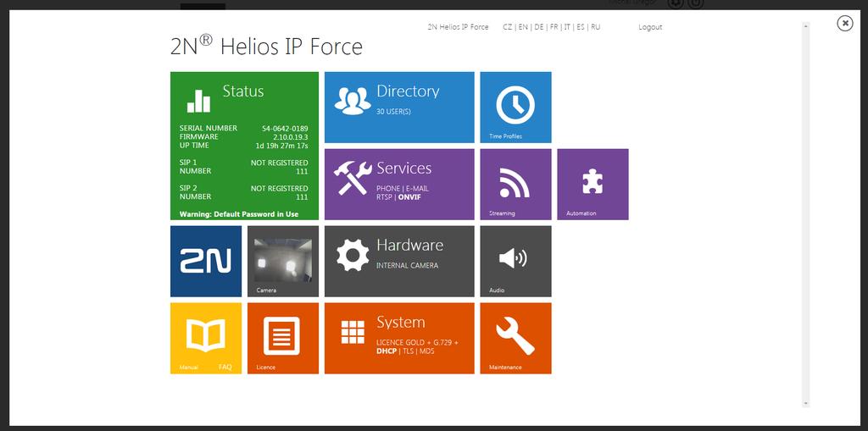Click 'LICENCE GOLD + G.729 +' text
The height and width of the screenshot is (431, 868).
pyautogui.click(x=417, y=342)
